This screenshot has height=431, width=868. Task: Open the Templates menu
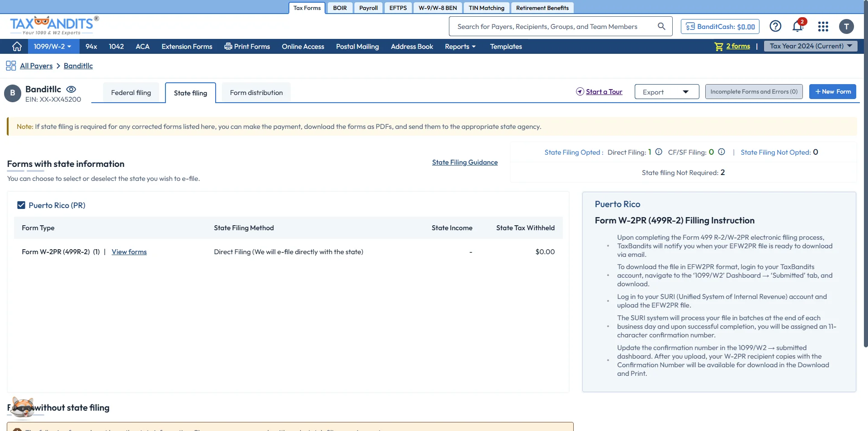(506, 47)
